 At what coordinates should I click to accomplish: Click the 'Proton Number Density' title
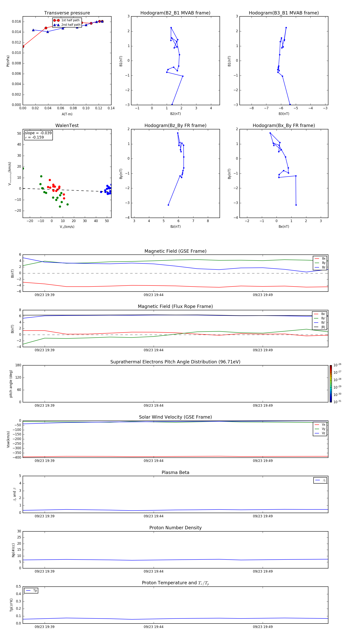175,528
